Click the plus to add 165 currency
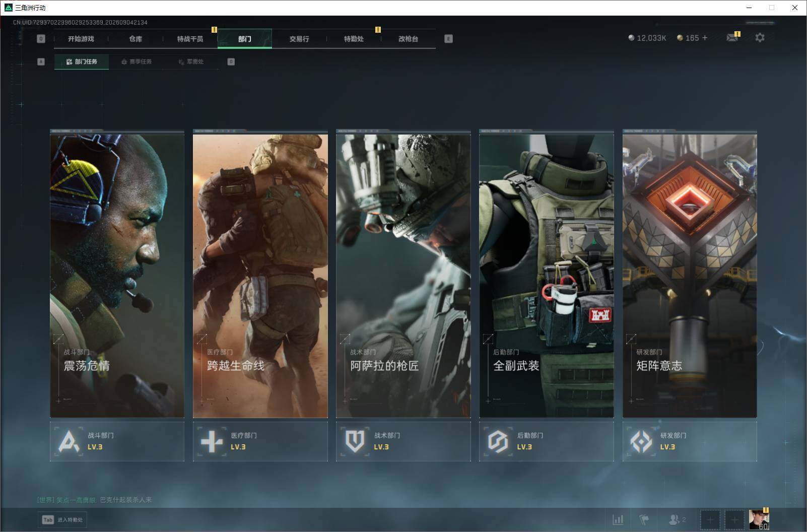Screen dimensions: 807x532 [x=705, y=38]
